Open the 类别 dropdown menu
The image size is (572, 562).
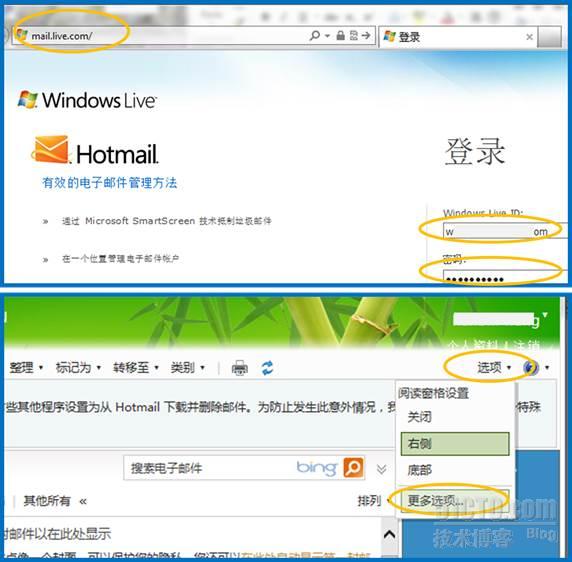[x=188, y=368]
